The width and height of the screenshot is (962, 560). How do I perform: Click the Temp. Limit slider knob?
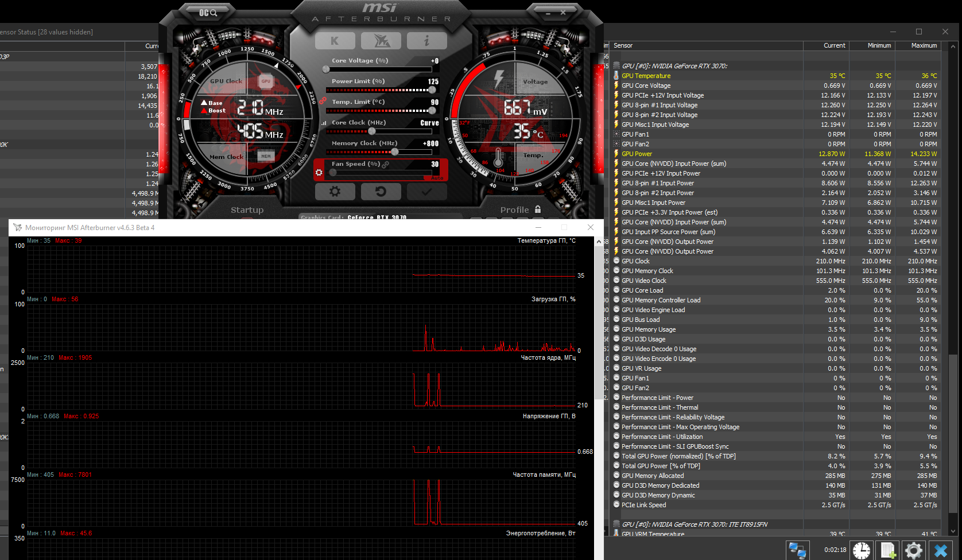point(432,111)
